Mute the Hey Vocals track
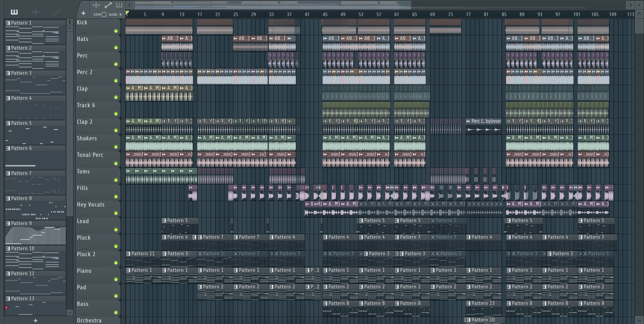Screen dimensions: 644x324 pos(116,213)
